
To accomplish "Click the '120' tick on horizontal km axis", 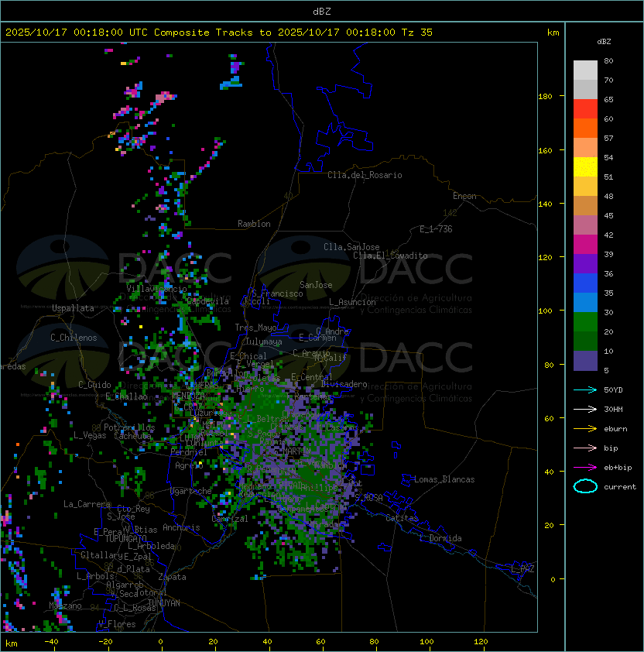I will (x=481, y=642).
